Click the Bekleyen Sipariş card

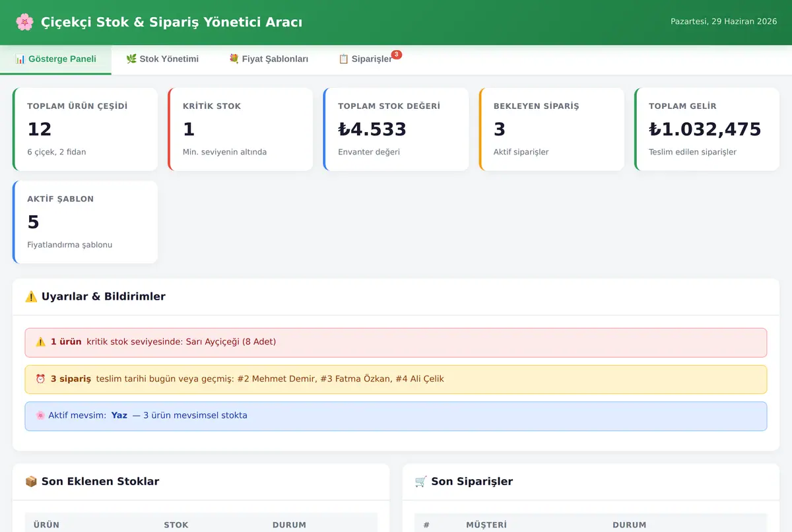click(x=552, y=129)
